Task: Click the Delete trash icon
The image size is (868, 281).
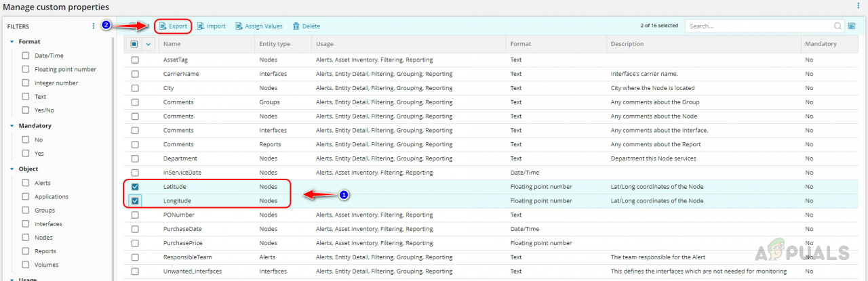Action: pyautogui.click(x=296, y=26)
